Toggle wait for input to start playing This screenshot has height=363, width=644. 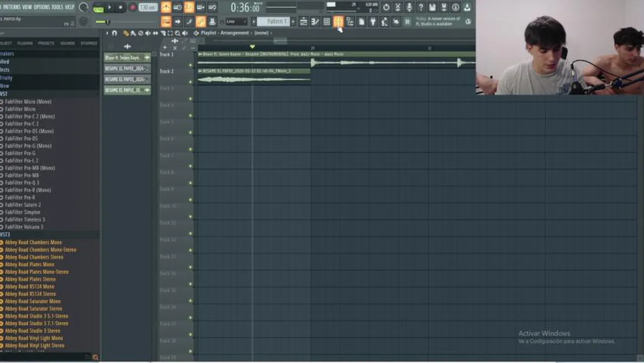click(177, 7)
